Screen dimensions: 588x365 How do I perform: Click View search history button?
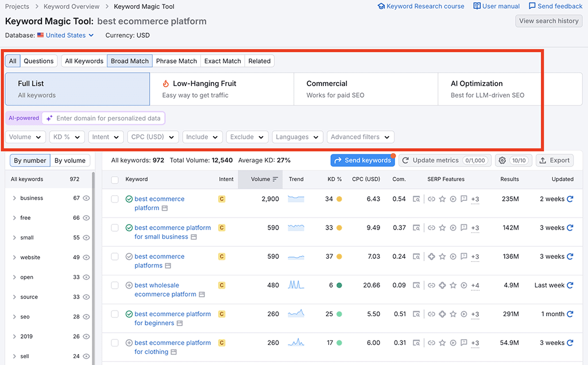click(x=548, y=21)
